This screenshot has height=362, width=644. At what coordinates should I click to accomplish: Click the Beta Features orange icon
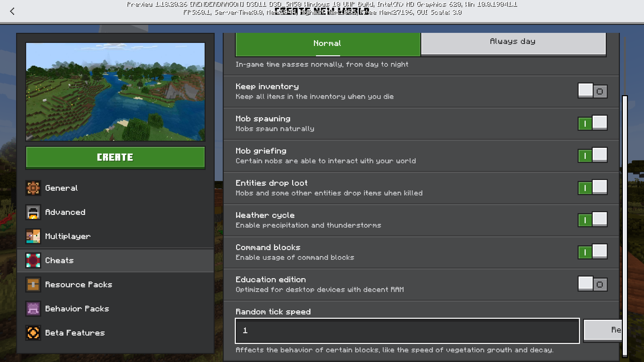[x=33, y=333]
